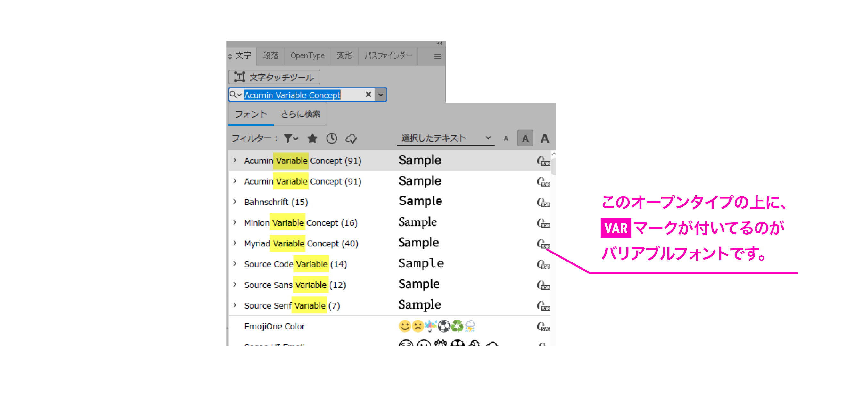Click the VAR icon on Minion Variable row

543,223
